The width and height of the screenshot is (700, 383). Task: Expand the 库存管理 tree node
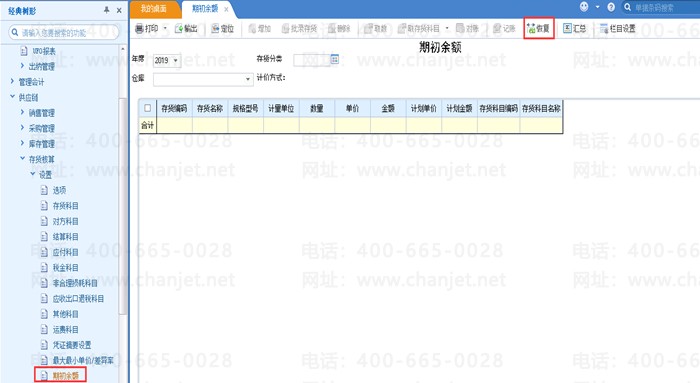tap(22, 143)
